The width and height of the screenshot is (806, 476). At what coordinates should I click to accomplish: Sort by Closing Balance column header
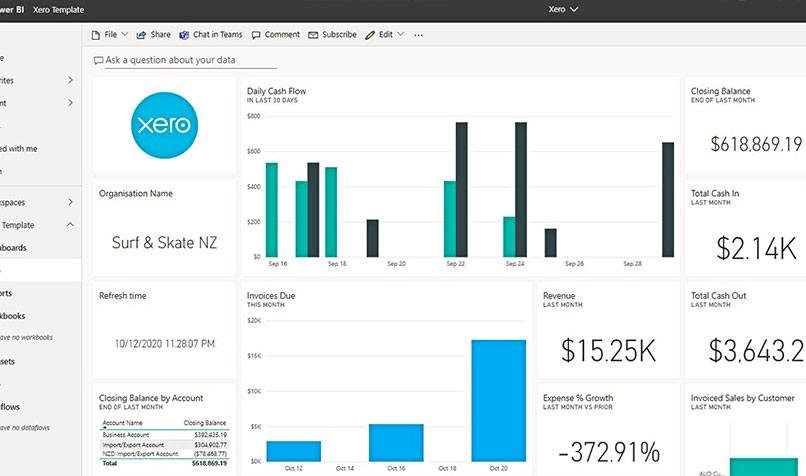[205, 423]
